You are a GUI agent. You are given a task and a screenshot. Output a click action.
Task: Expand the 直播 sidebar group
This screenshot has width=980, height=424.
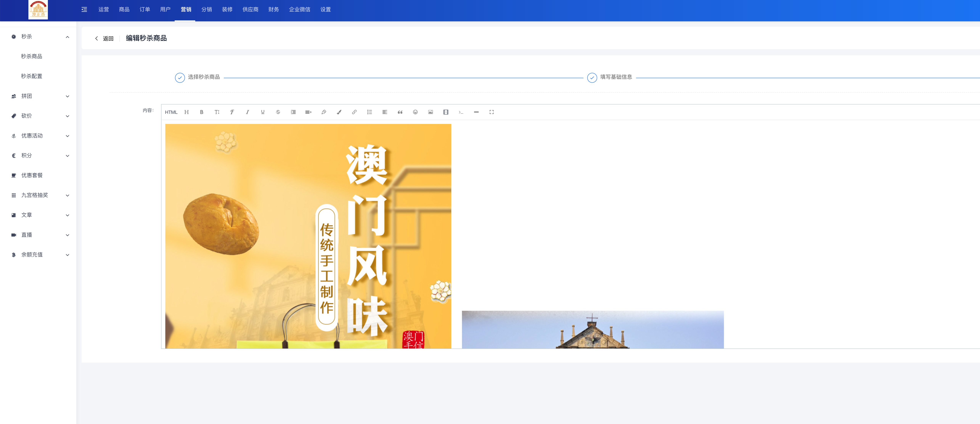point(38,235)
